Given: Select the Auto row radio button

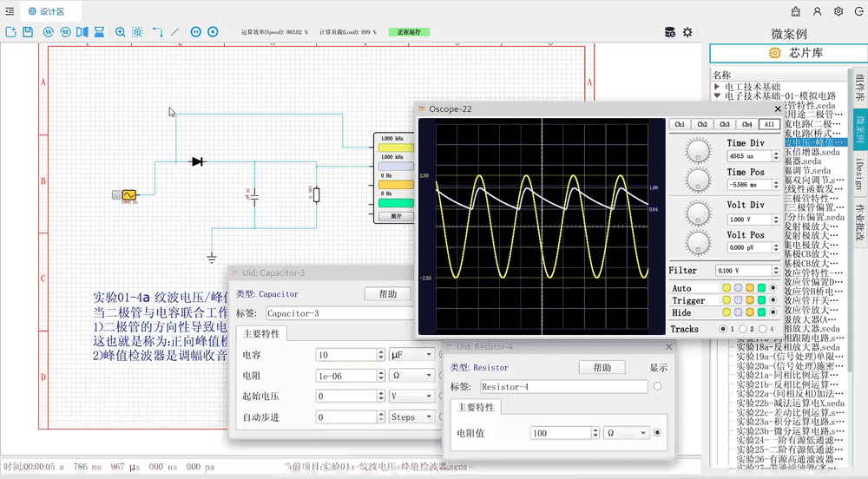Looking at the screenshot, I should pyautogui.click(x=773, y=287).
